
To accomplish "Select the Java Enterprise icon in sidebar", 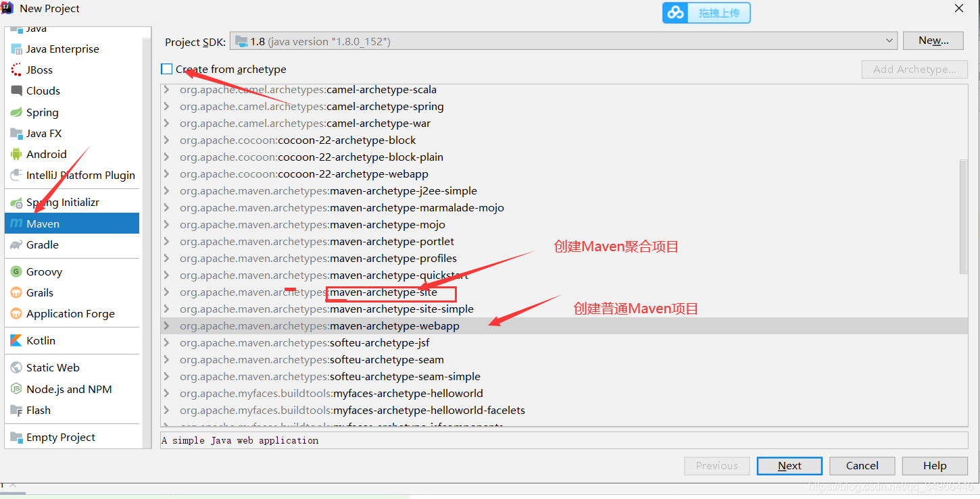I will coord(16,49).
